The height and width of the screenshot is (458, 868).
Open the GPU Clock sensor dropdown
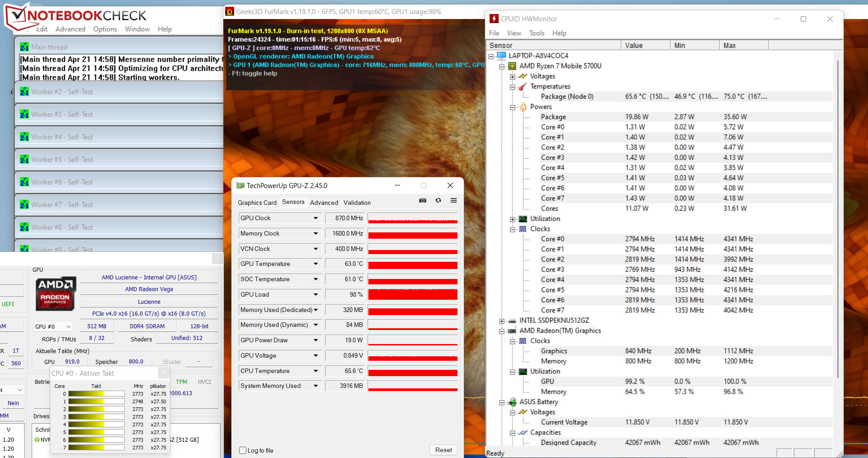[316, 218]
